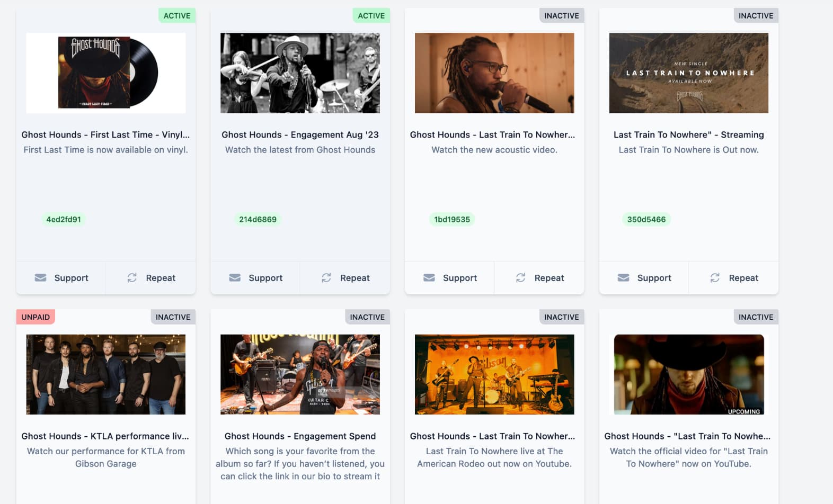Open title above 'Watch the new acoustic video'
This screenshot has width=833, height=504.
tap(492, 134)
